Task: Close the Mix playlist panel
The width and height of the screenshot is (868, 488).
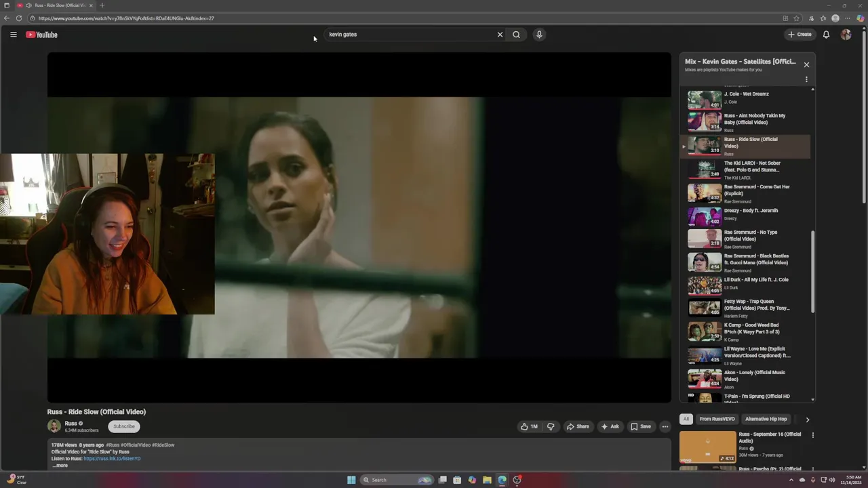Action: tap(806, 64)
